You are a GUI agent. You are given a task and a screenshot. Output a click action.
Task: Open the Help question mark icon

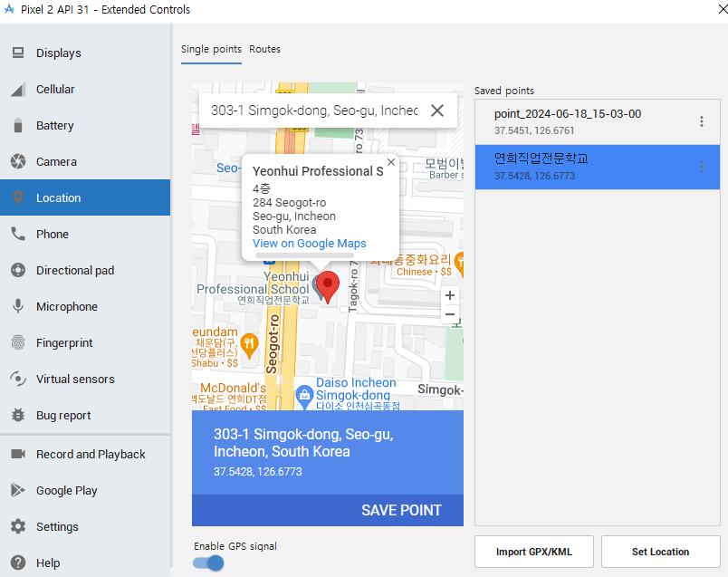coord(18,563)
